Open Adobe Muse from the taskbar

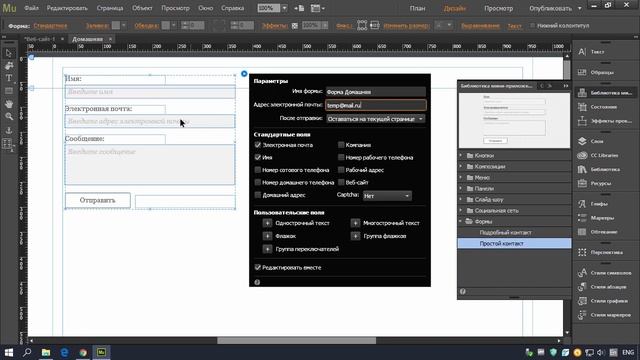point(101,352)
